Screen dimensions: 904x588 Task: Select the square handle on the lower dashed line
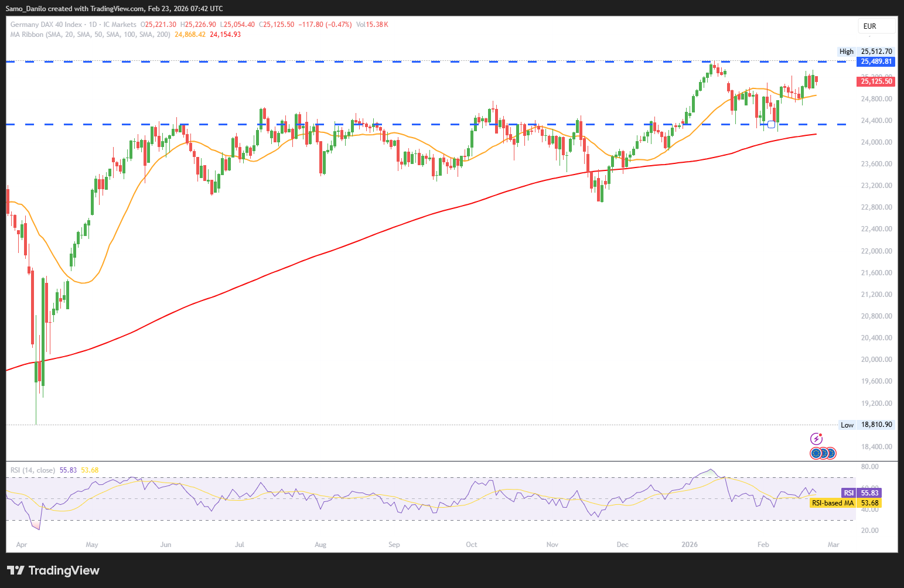pos(771,124)
